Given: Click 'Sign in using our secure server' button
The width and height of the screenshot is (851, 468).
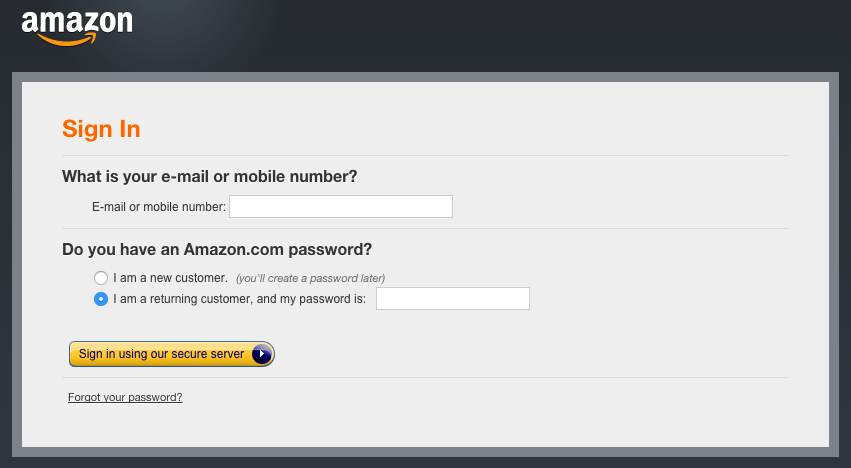Looking at the screenshot, I should pyautogui.click(x=172, y=354).
